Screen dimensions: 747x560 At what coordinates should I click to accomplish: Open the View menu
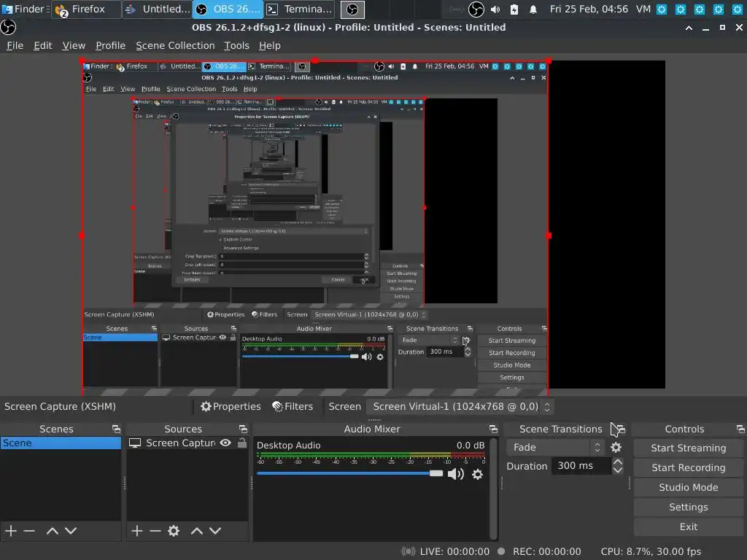[x=74, y=46]
